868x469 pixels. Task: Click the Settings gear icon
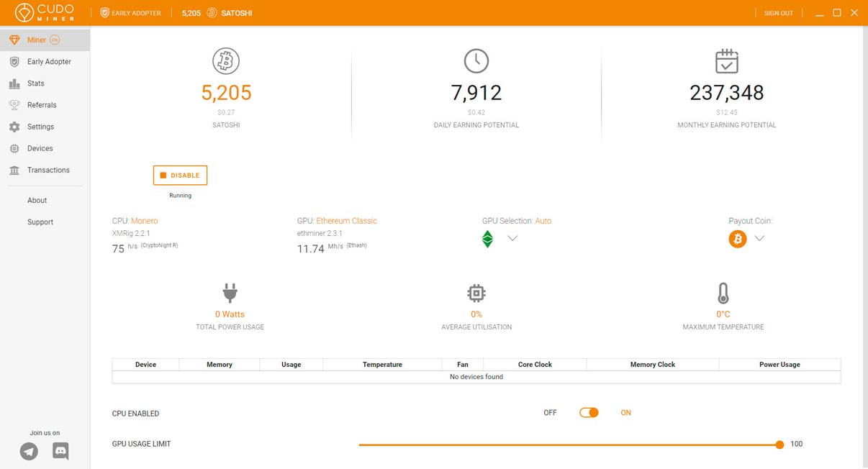(x=14, y=127)
